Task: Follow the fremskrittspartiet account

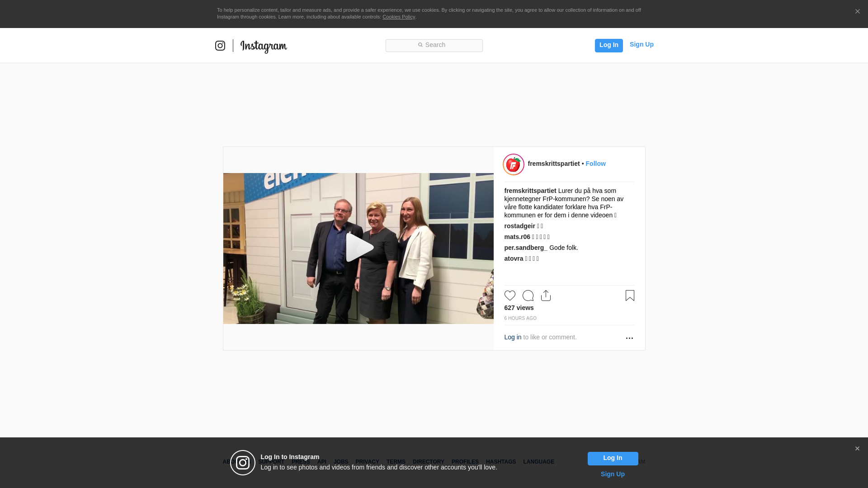Action: coord(595,164)
